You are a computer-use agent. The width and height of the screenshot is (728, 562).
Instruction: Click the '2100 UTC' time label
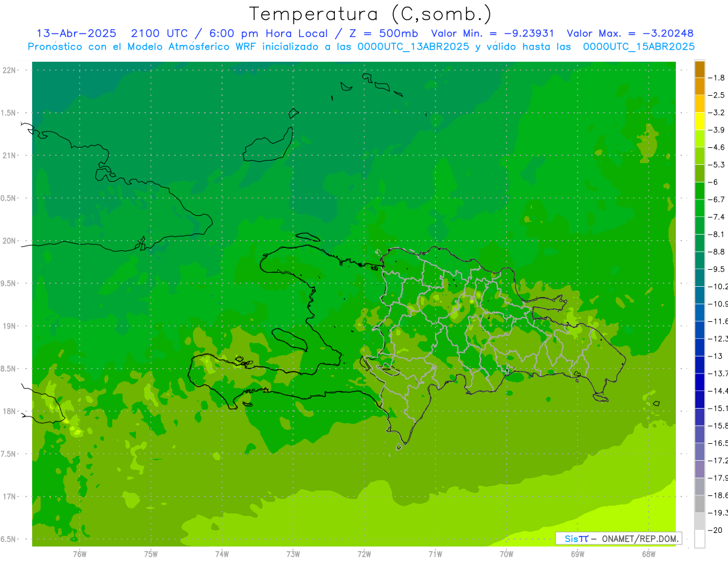(160, 33)
